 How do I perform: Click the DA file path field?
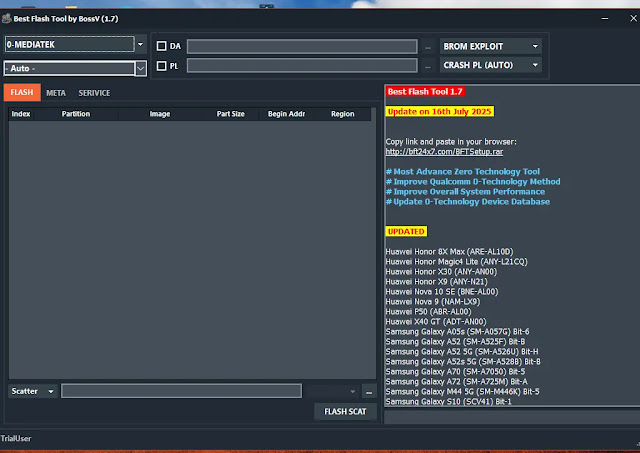click(x=302, y=47)
